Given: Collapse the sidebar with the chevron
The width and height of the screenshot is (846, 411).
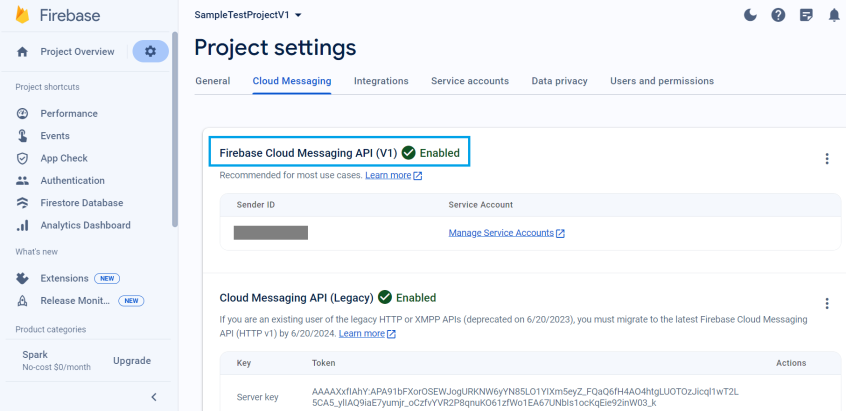Looking at the screenshot, I should pyautogui.click(x=154, y=397).
